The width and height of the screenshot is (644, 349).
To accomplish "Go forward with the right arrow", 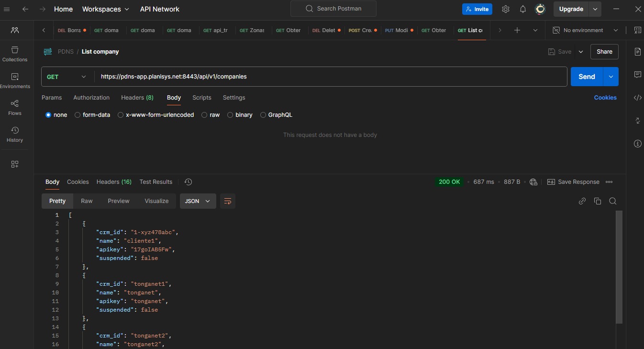I will pyautogui.click(x=43, y=9).
